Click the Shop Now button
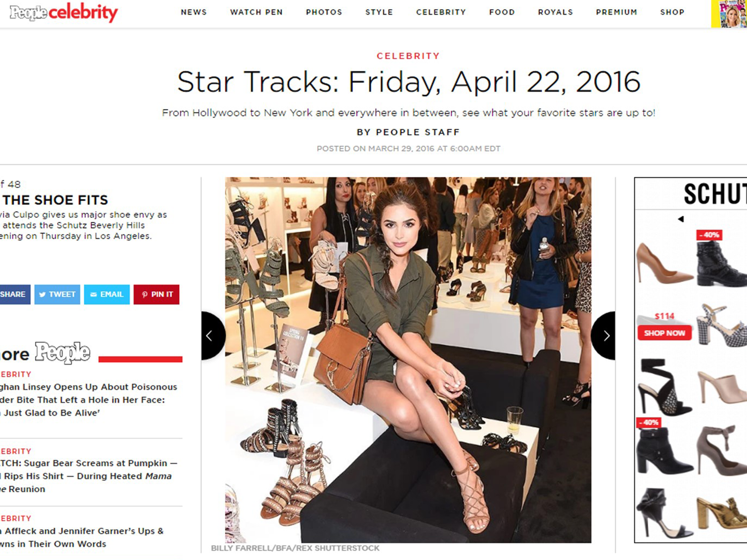This screenshot has width=747, height=560. pyautogui.click(x=664, y=333)
